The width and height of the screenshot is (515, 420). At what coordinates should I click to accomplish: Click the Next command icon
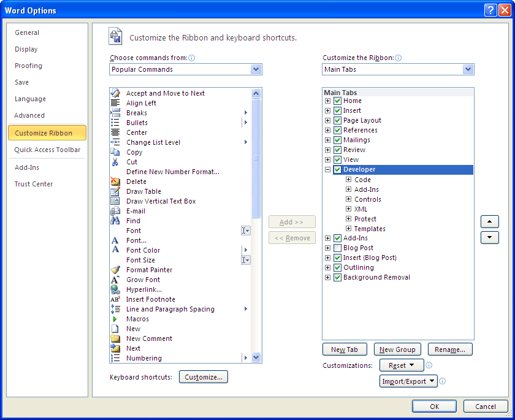[115, 348]
